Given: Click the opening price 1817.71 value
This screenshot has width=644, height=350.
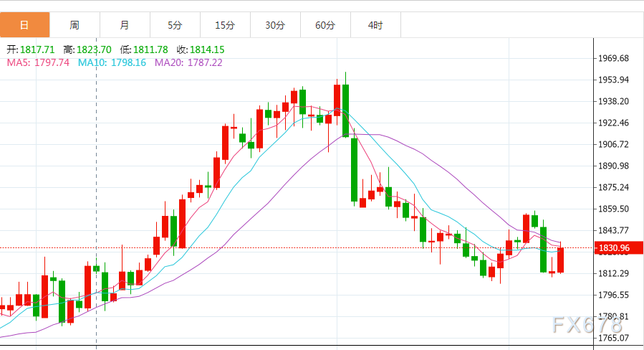Looking at the screenshot, I should (37, 49).
